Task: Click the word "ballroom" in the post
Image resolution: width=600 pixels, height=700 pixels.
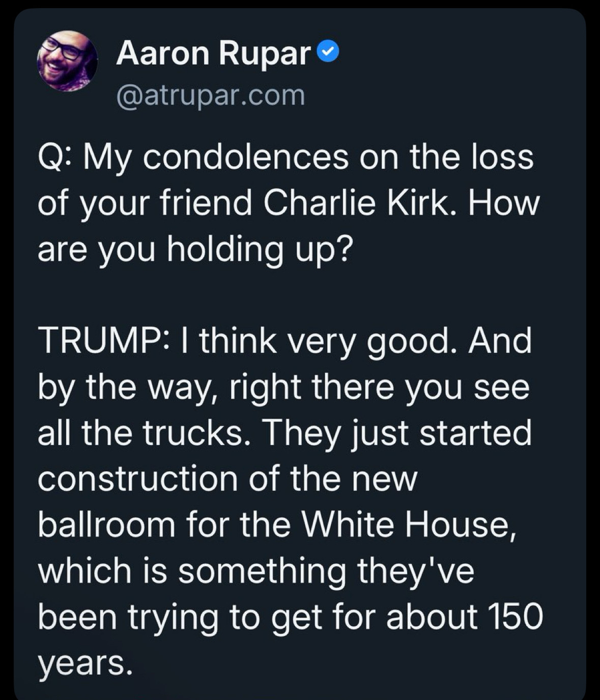Action: (x=107, y=524)
